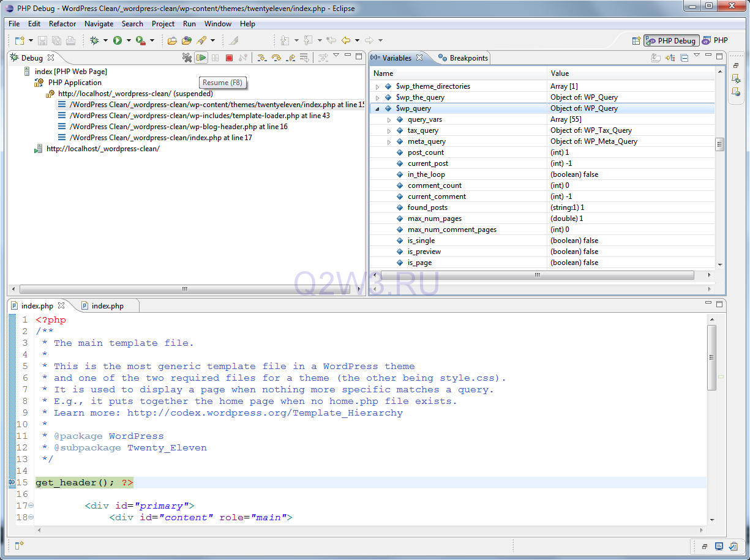Select the suspended http://localhost/_wordpress-clean/ thread
750x560 pixels.
click(x=129, y=94)
